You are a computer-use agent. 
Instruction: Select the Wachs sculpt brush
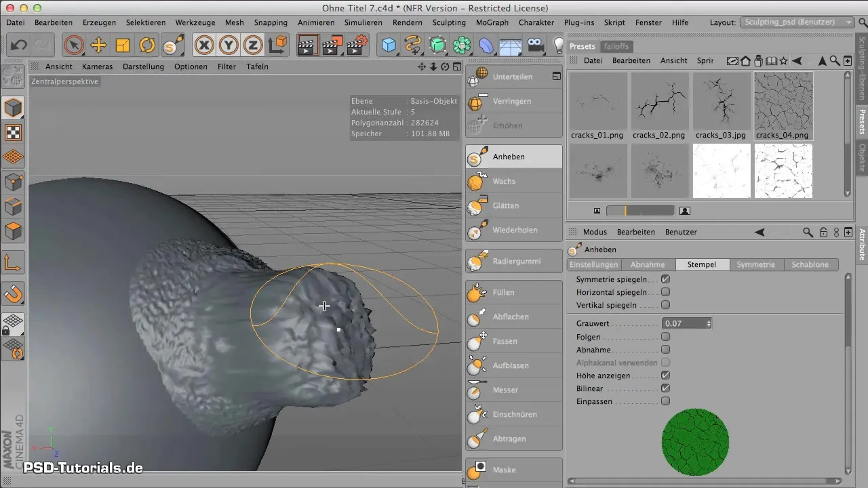coord(514,181)
